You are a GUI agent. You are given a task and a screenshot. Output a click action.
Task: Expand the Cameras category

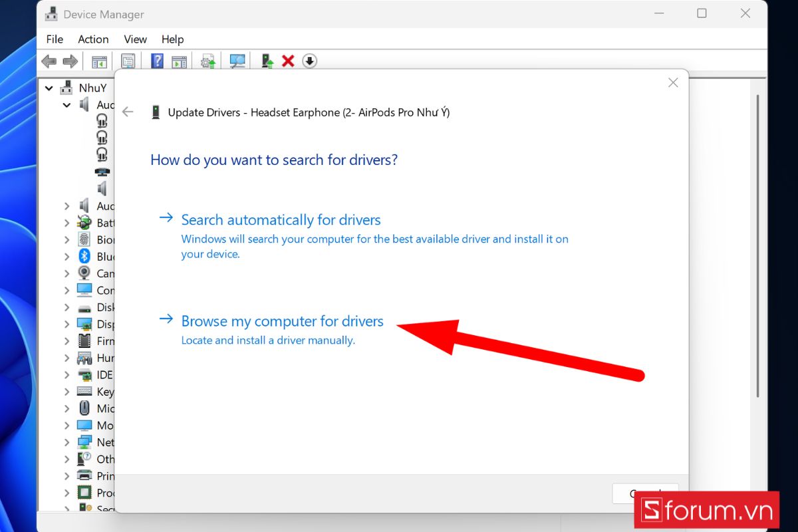[66, 273]
